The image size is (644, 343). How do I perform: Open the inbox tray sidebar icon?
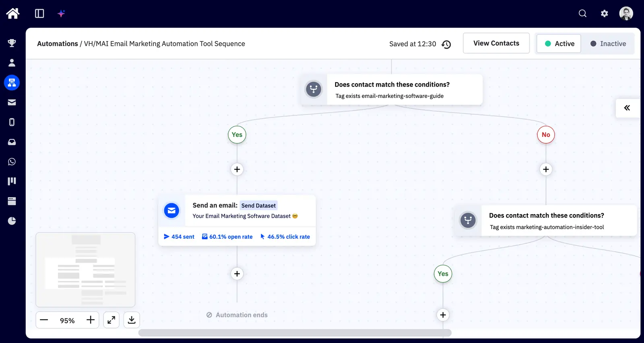click(x=12, y=142)
